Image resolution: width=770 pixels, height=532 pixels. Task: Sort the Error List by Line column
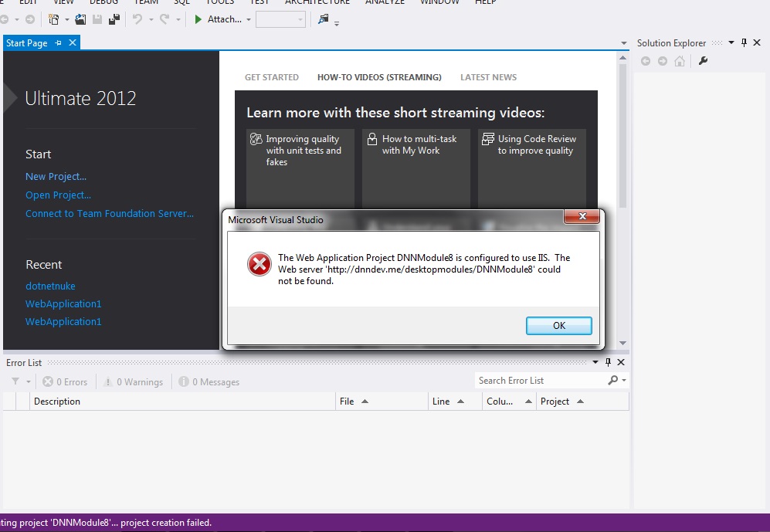tap(455, 402)
